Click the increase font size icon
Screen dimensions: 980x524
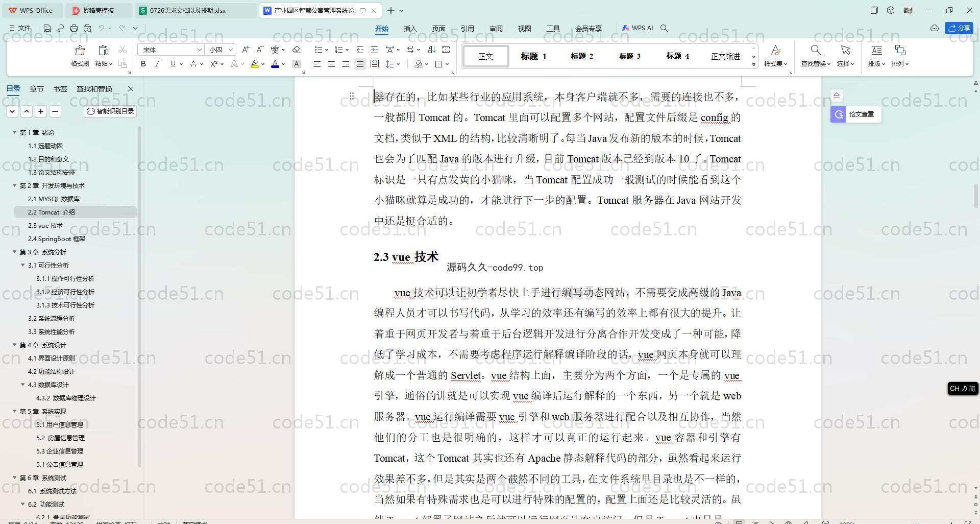(x=246, y=50)
